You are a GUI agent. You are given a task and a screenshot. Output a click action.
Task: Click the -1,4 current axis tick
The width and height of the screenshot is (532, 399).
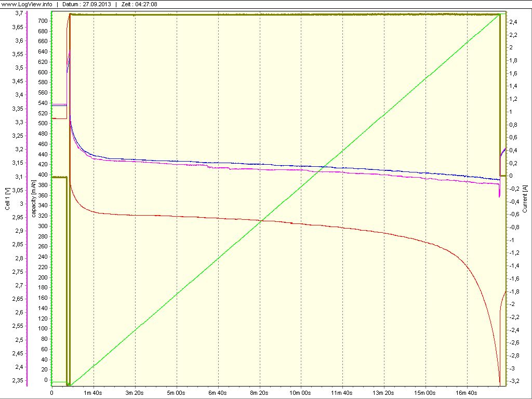click(x=514, y=266)
